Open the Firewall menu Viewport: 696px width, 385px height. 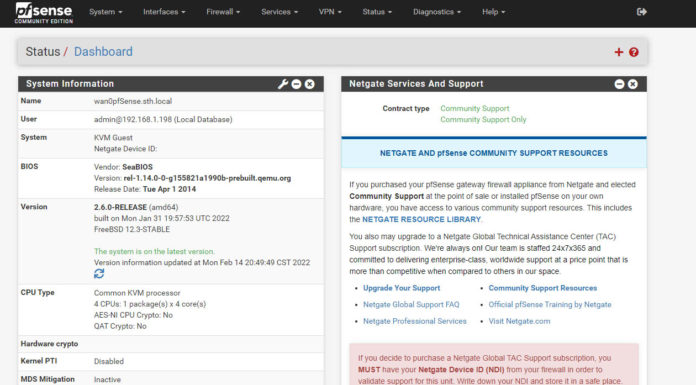point(223,12)
